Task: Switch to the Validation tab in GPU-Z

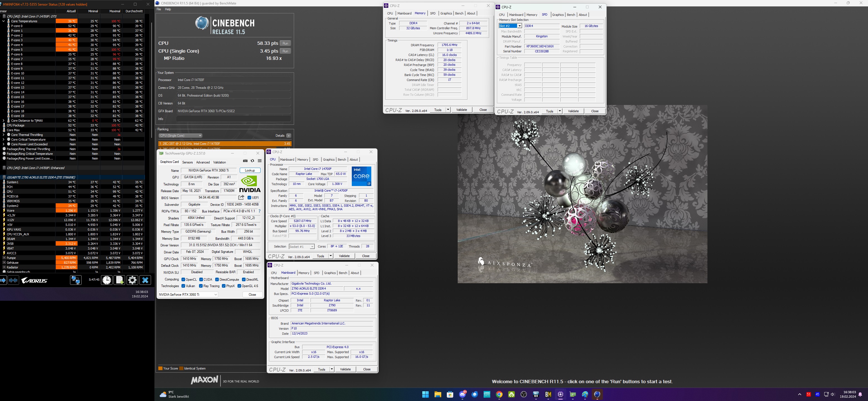Action: (x=219, y=162)
